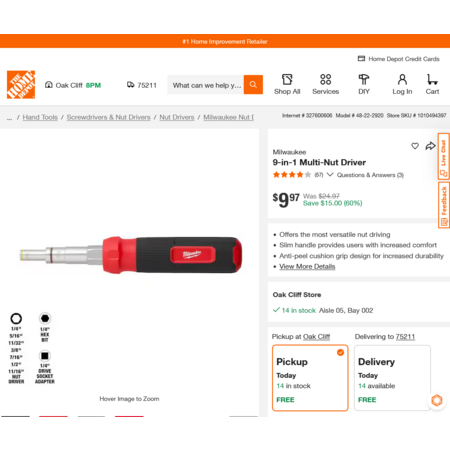The height and width of the screenshot is (450, 450).
Task: Click the Log In person icon
Action: [402, 80]
